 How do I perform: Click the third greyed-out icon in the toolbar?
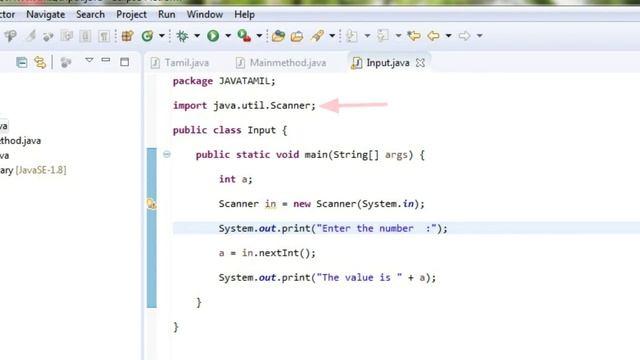[x=48, y=37]
